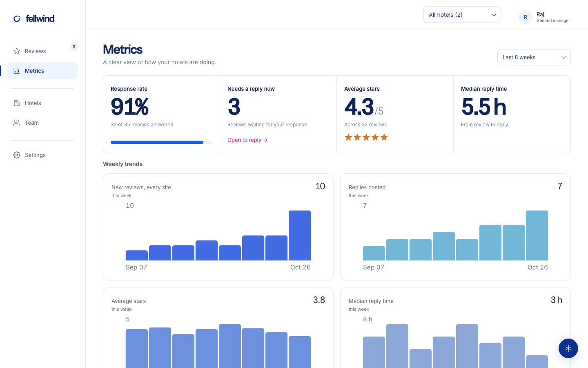Open Hotels from the sidebar
The height and width of the screenshot is (368, 588).
click(x=42, y=103)
